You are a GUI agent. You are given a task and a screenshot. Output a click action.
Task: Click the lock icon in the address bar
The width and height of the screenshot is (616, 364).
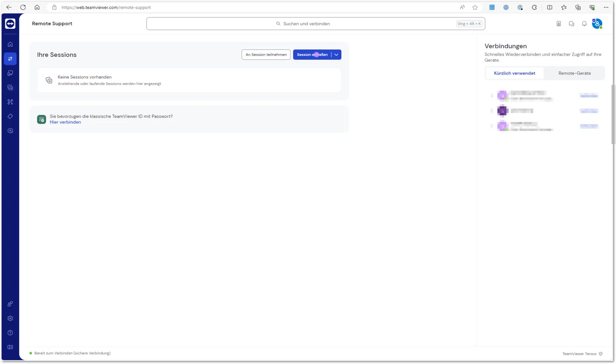pos(54,7)
